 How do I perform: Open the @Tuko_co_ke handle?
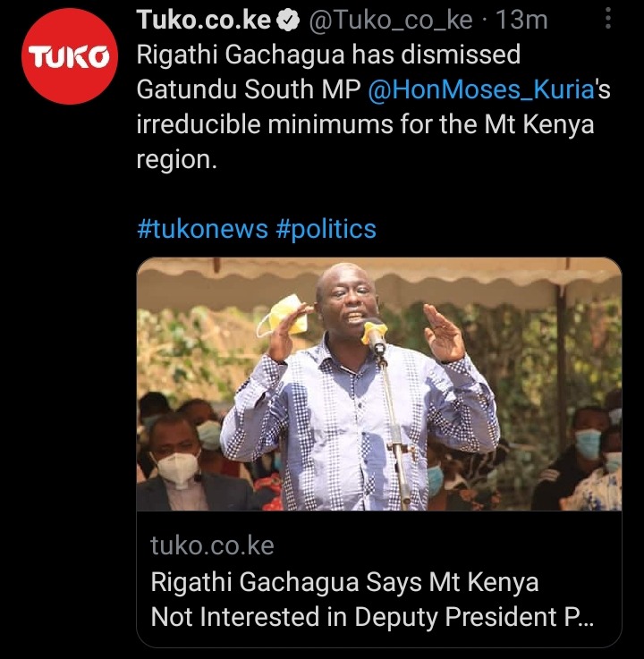(391, 21)
